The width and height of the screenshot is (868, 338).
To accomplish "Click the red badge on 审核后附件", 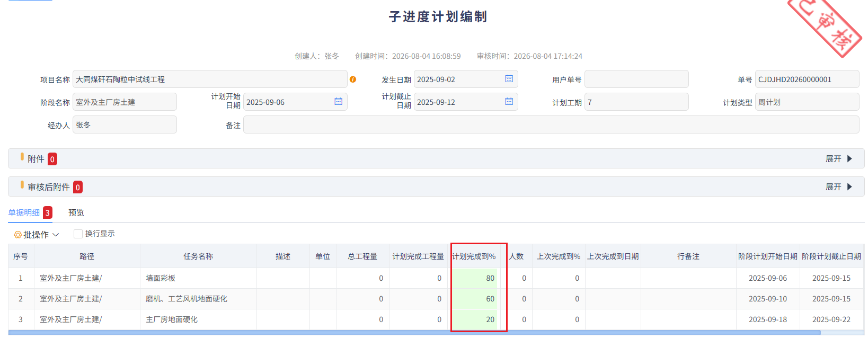I will 78,187.
